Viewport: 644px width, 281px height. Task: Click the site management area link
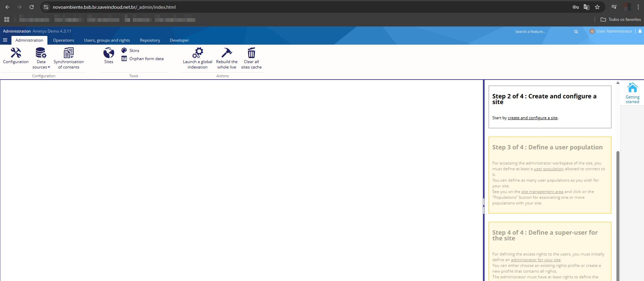tap(542, 192)
